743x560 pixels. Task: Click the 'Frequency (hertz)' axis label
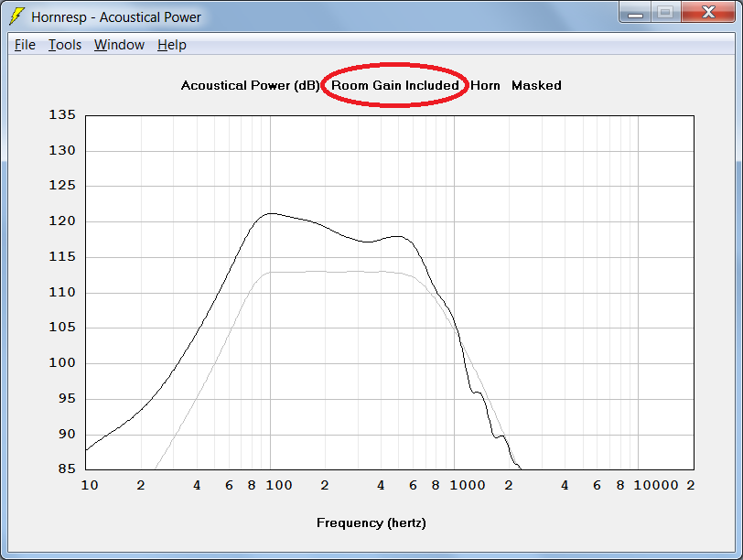pos(371,523)
